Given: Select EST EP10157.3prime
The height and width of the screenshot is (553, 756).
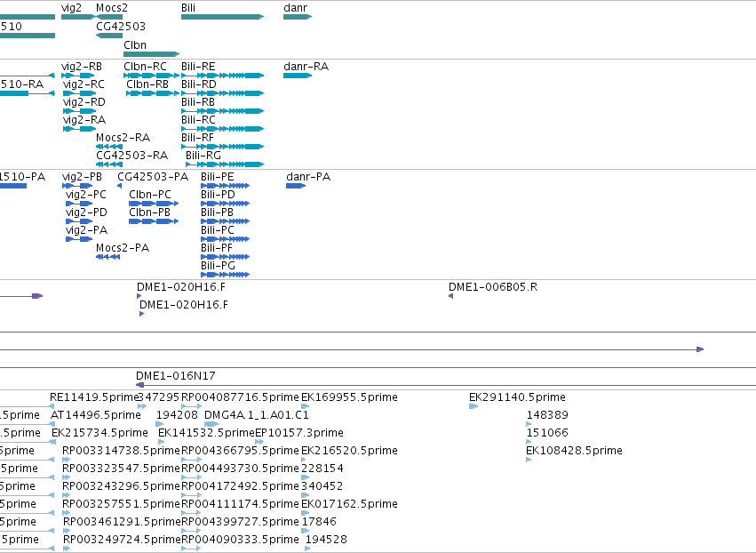Looking at the screenshot, I should [x=298, y=433].
